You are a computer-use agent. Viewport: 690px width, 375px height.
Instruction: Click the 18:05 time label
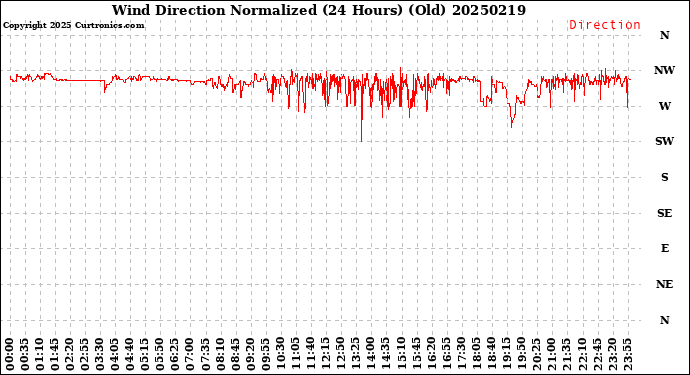(x=476, y=355)
